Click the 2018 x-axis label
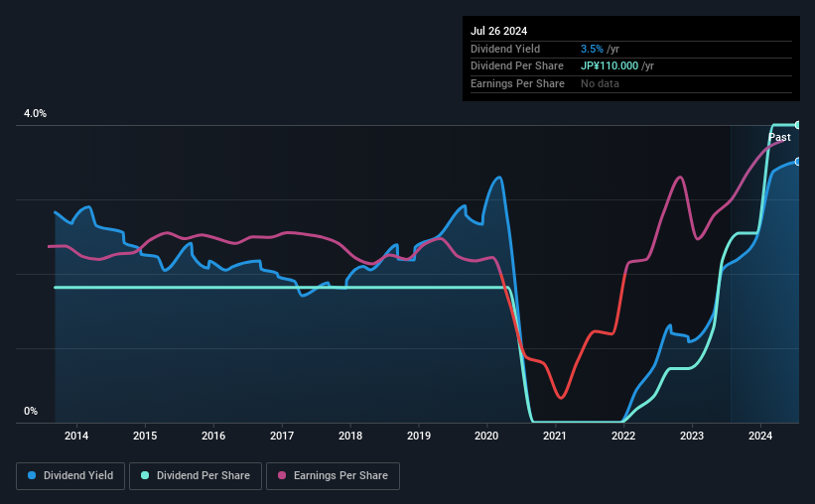This screenshot has height=504, width=815. (350, 436)
